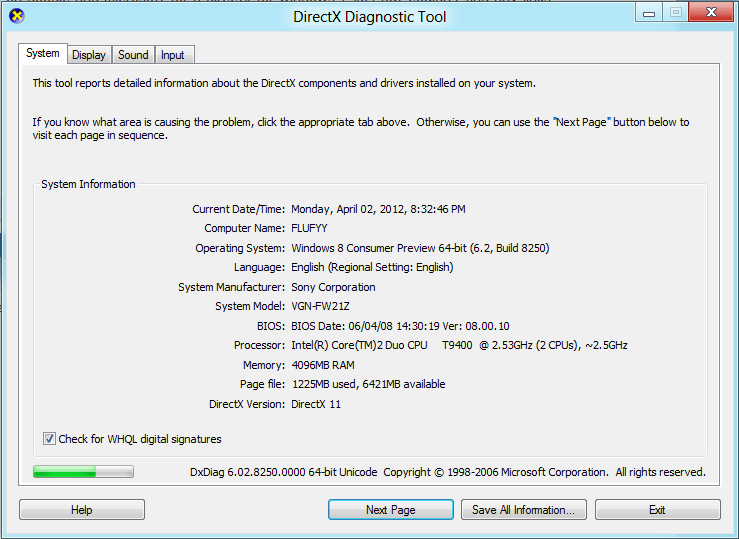Switch to the Display tab
The image size is (739, 539).
[89, 55]
